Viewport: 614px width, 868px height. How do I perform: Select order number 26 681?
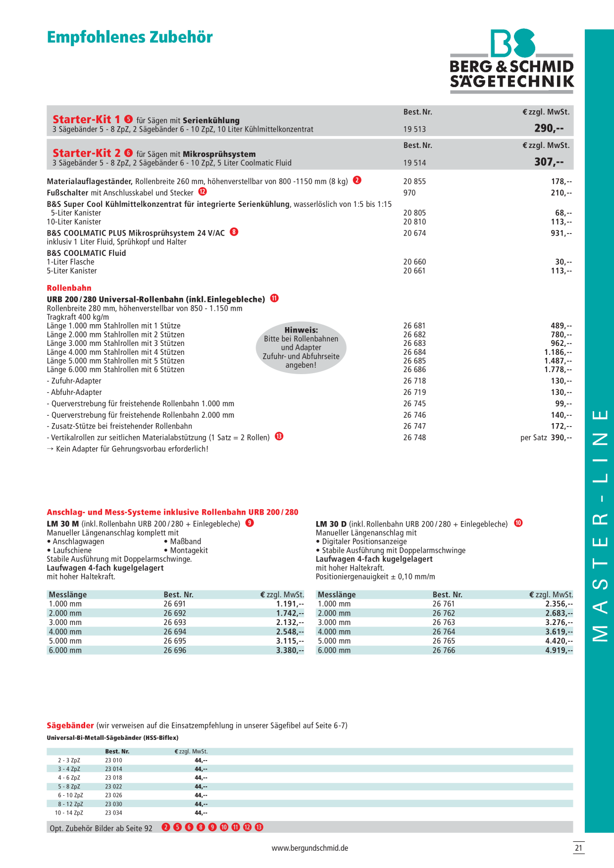[x=414, y=326]
